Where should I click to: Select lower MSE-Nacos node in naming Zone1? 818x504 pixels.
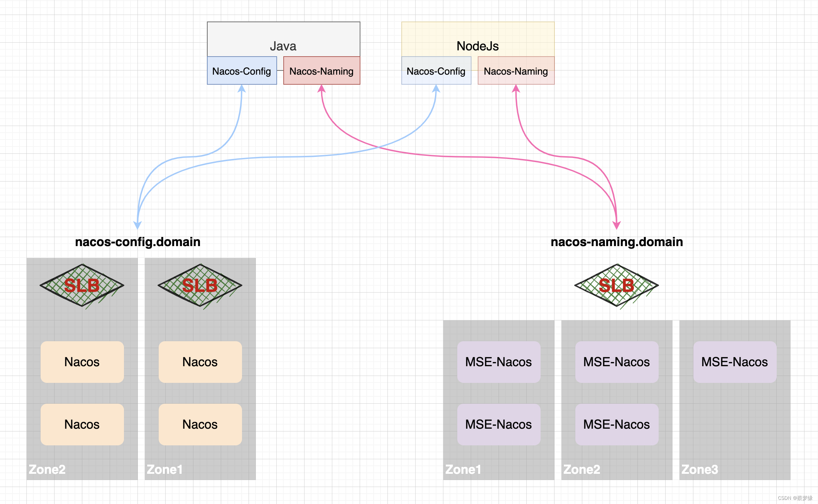[499, 425]
